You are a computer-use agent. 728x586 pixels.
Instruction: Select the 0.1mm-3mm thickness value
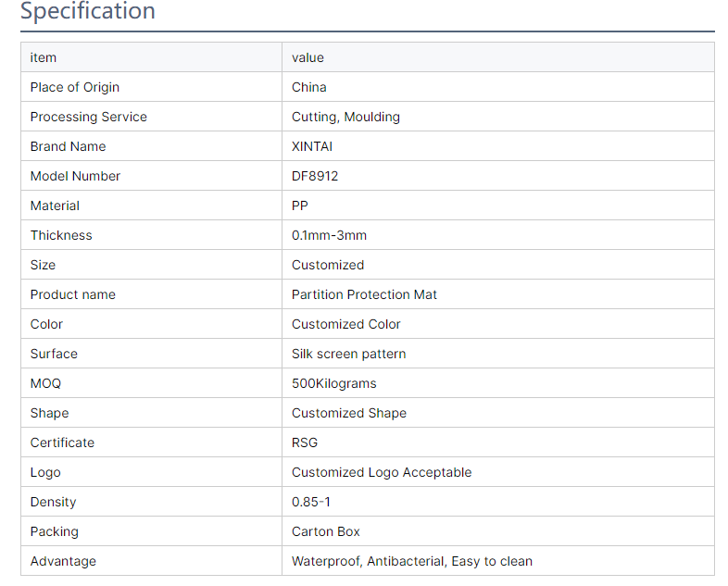(x=329, y=235)
